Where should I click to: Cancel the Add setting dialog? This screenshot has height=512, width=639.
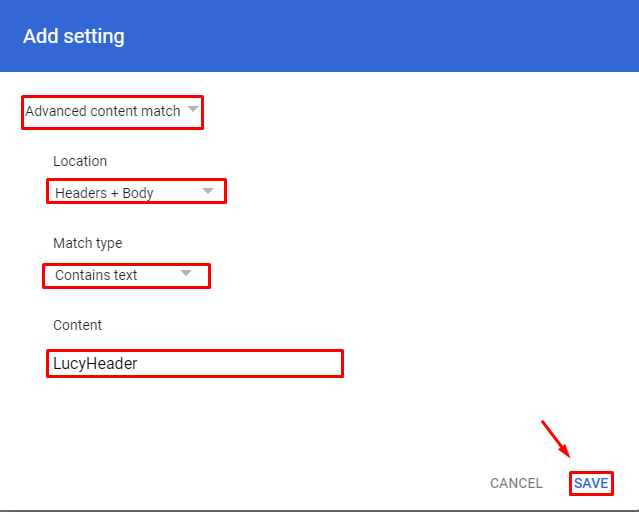[516, 483]
